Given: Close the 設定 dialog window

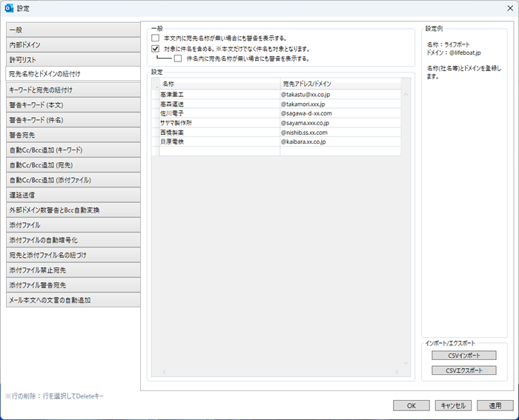Looking at the screenshot, I should coord(510,8).
